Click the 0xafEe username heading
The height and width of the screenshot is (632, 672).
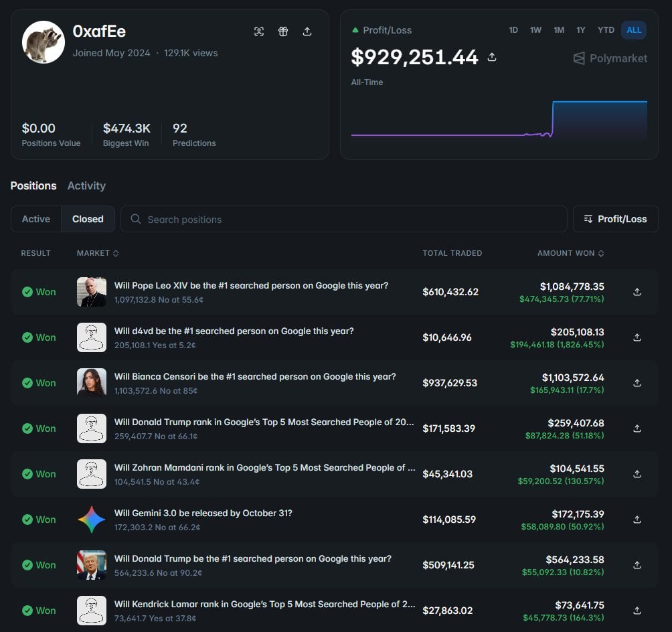[x=99, y=31]
